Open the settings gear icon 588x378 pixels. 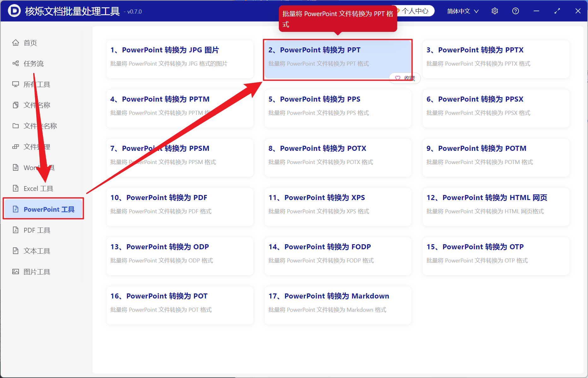(x=495, y=11)
